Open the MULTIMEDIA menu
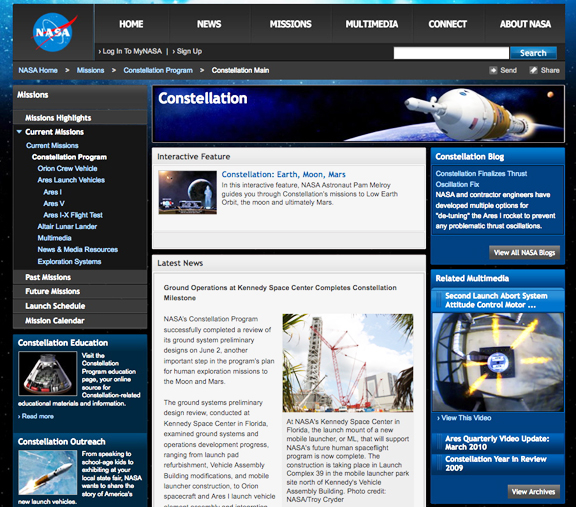The width and height of the screenshot is (576, 507). click(372, 24)
